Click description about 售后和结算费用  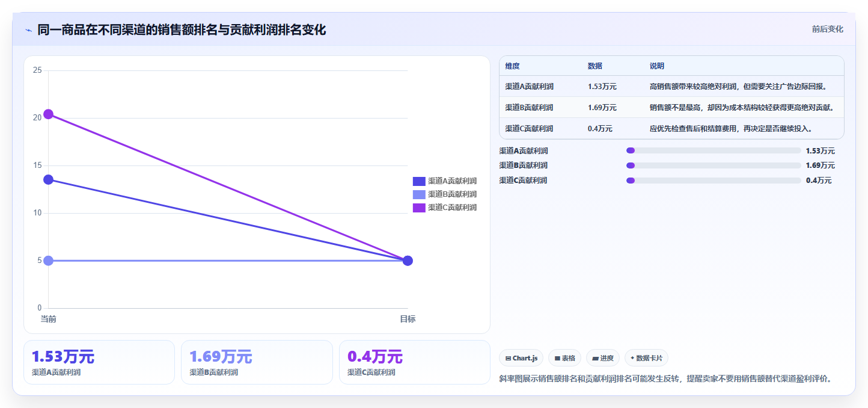[731, 129]
